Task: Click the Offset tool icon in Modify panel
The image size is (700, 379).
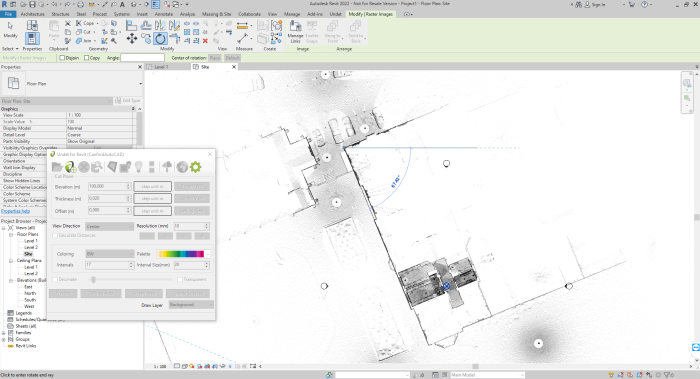Action: 146,25
